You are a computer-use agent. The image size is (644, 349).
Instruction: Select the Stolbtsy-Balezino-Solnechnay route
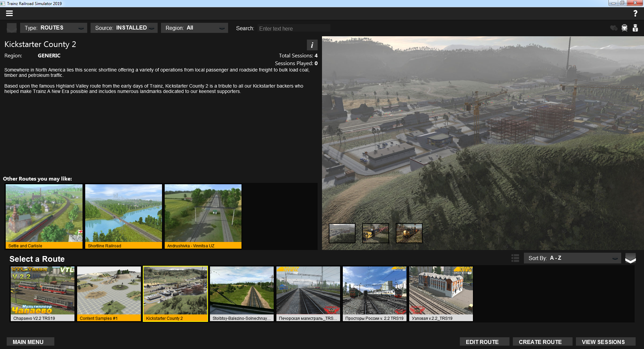(242, 294)
